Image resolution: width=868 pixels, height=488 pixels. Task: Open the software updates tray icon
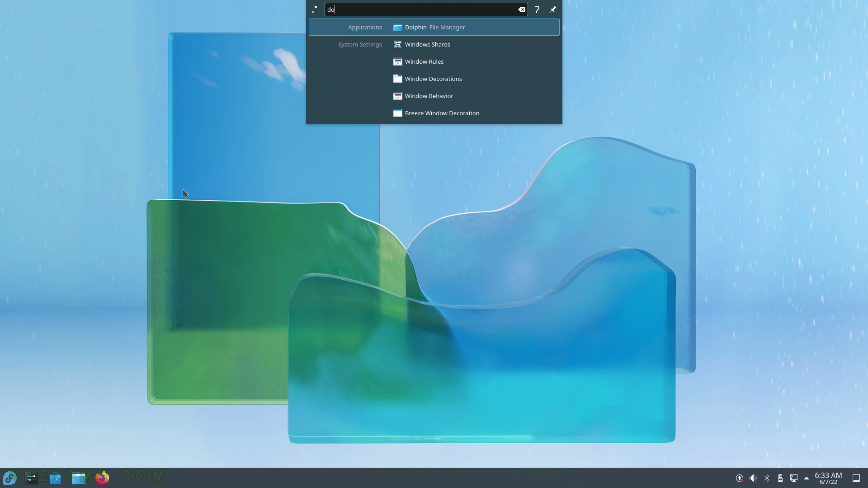[740, 478]
